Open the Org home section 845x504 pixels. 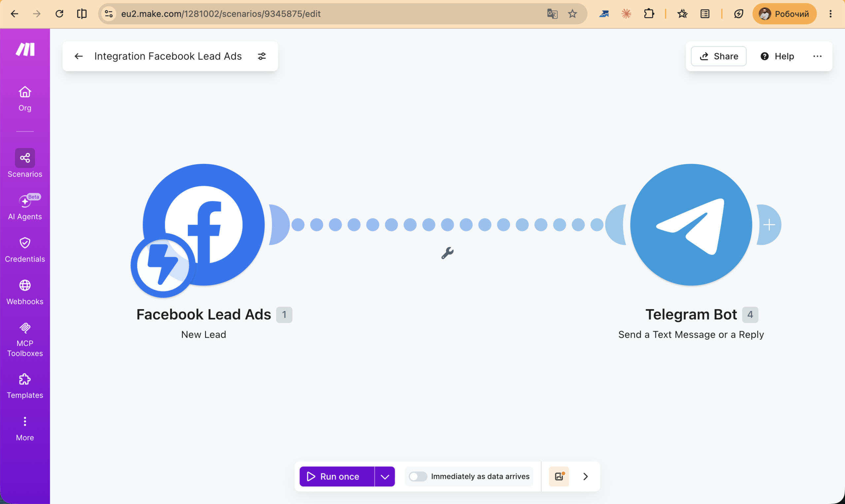25,99
